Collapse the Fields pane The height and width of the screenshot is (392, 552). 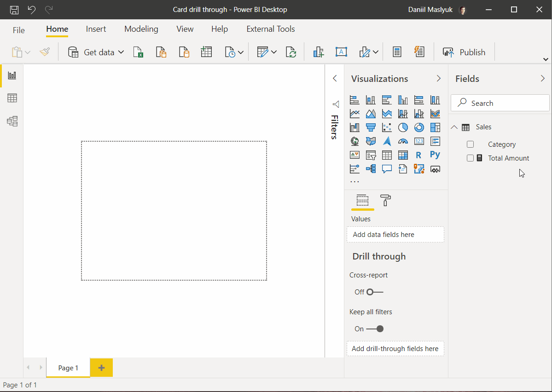point(542,79)
